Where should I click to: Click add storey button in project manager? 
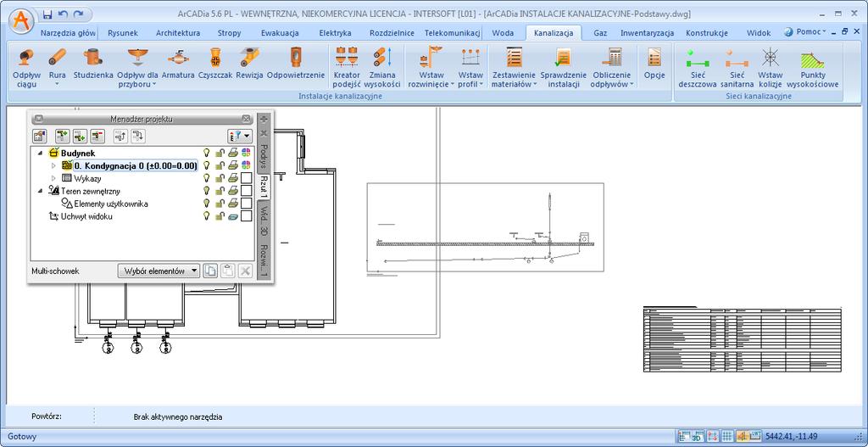[63, 135]
